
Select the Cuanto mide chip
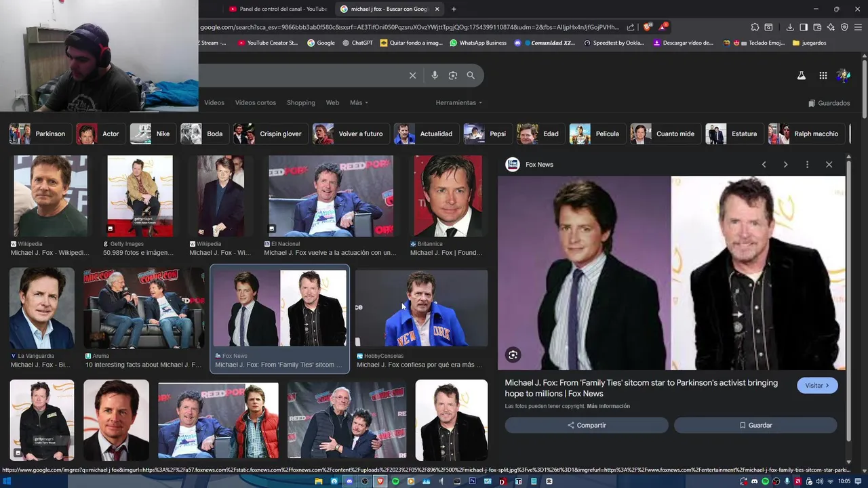[664, 134]
